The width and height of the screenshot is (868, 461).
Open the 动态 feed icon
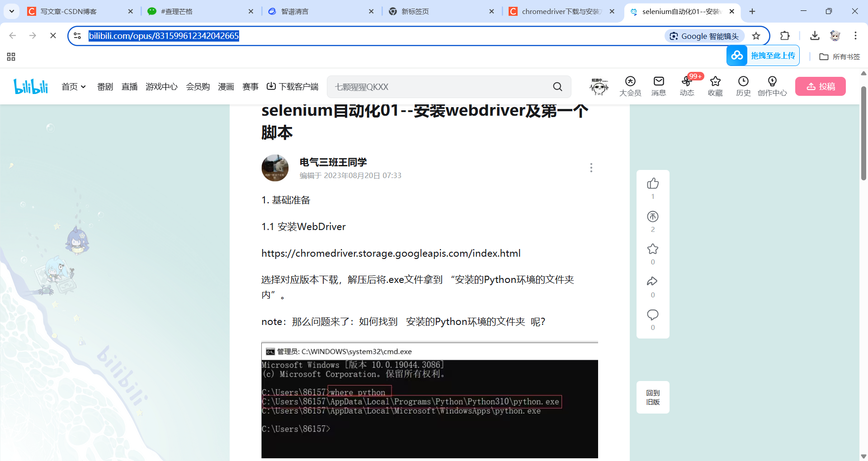[x=687, y=86]
